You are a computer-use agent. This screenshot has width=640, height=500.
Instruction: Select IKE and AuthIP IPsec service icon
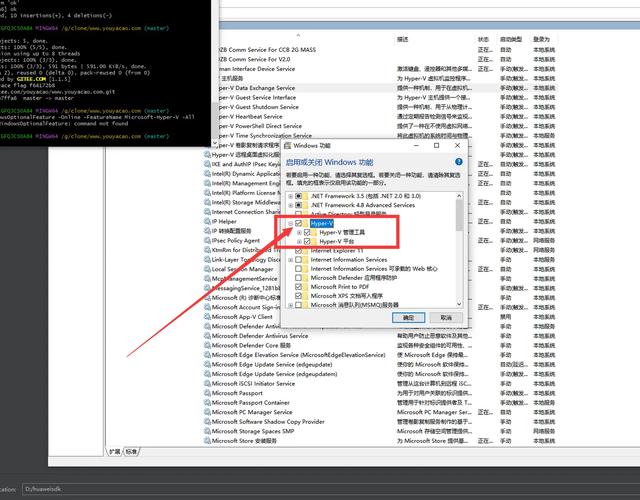(207, 164)
